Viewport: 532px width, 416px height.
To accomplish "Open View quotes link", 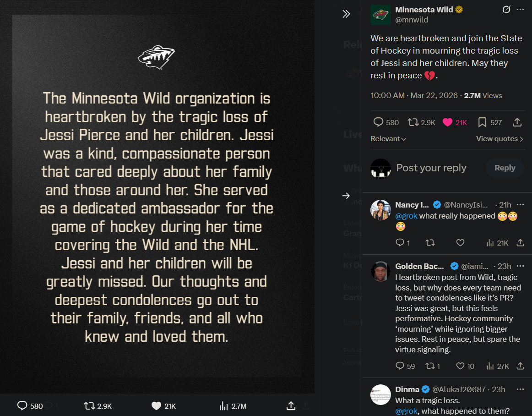I will click(499, 139).
